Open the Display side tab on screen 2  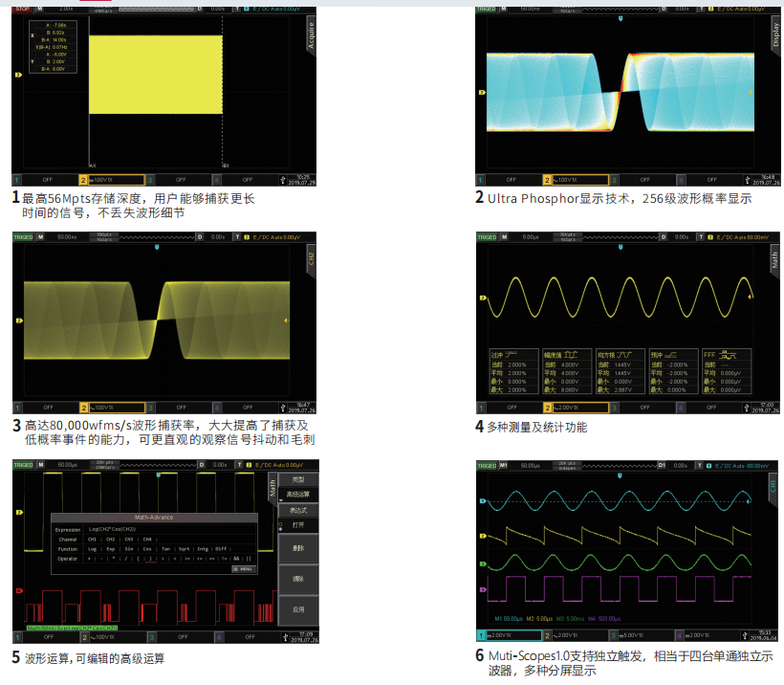(x=775, y=34)
